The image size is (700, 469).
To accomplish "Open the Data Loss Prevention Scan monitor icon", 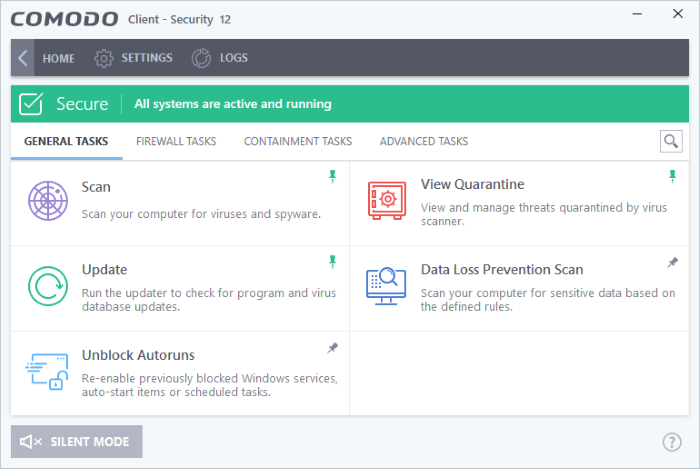I will 386,286.
